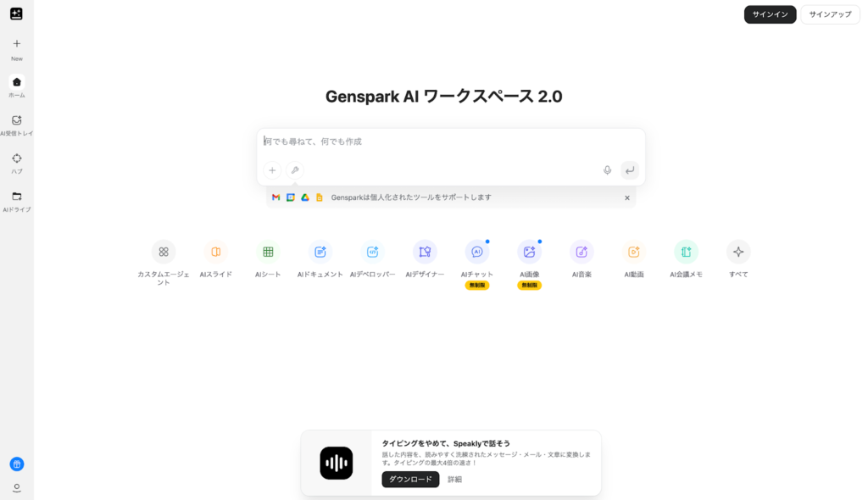
Task: Open the AI動画 icon
Action: (634, 252)
